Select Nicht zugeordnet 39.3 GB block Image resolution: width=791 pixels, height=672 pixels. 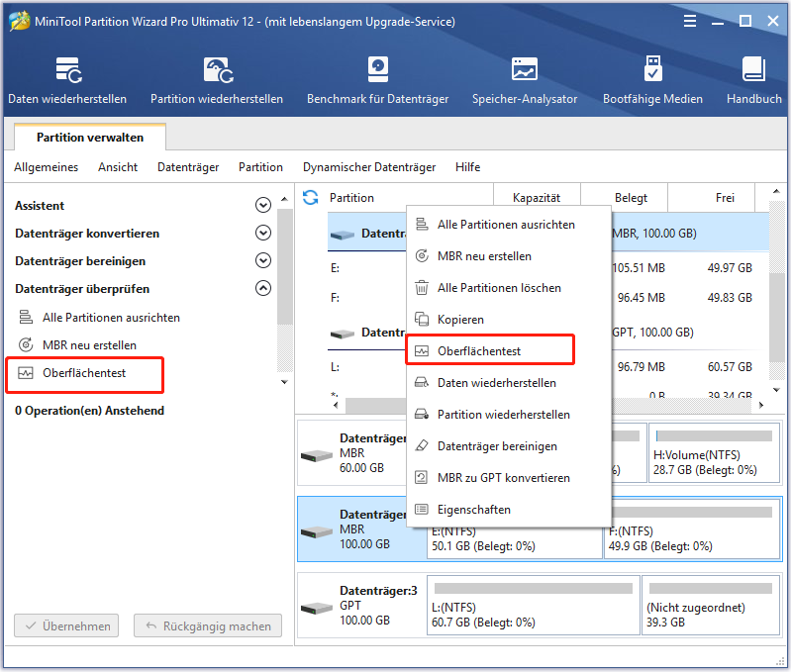click(x=711, y=605)
